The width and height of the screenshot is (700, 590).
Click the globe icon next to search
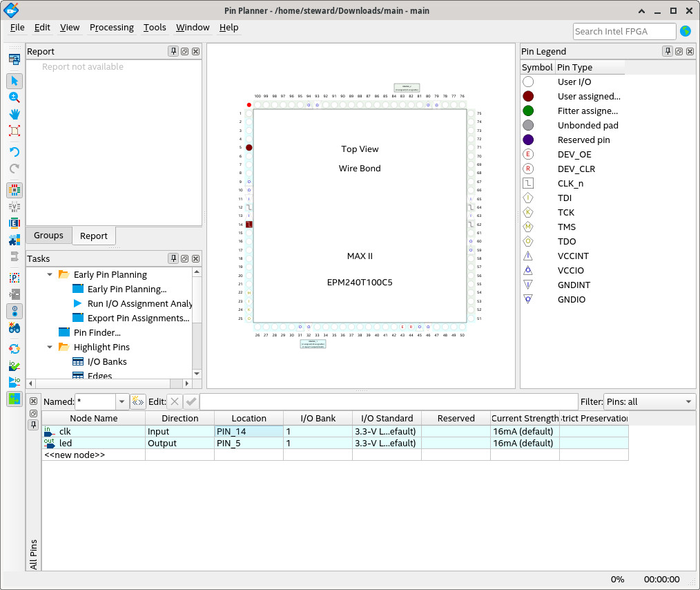[x=686, y=31]
